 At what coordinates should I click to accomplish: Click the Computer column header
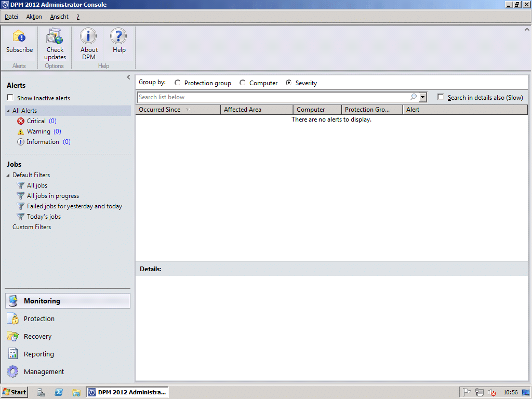click(317, 110)
